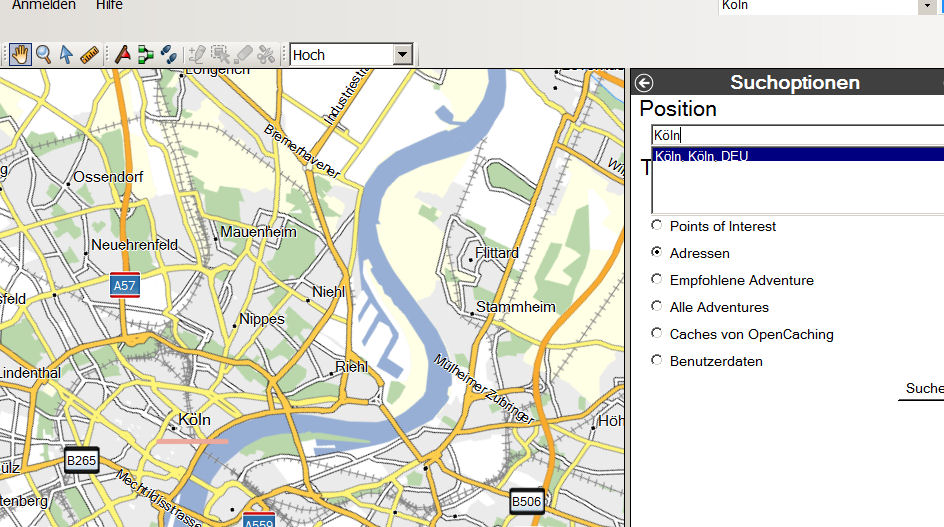
Task: Select the green route tool
Action: click(146, 54)
